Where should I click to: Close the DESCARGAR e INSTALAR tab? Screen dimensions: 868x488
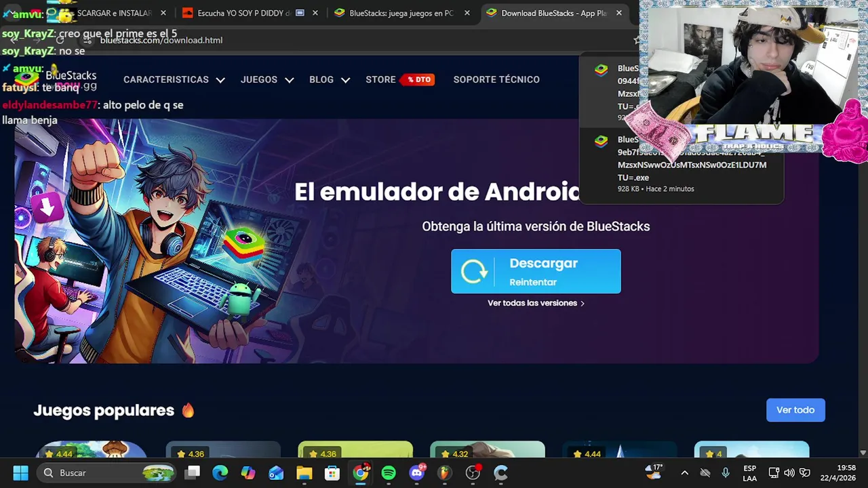163,13
